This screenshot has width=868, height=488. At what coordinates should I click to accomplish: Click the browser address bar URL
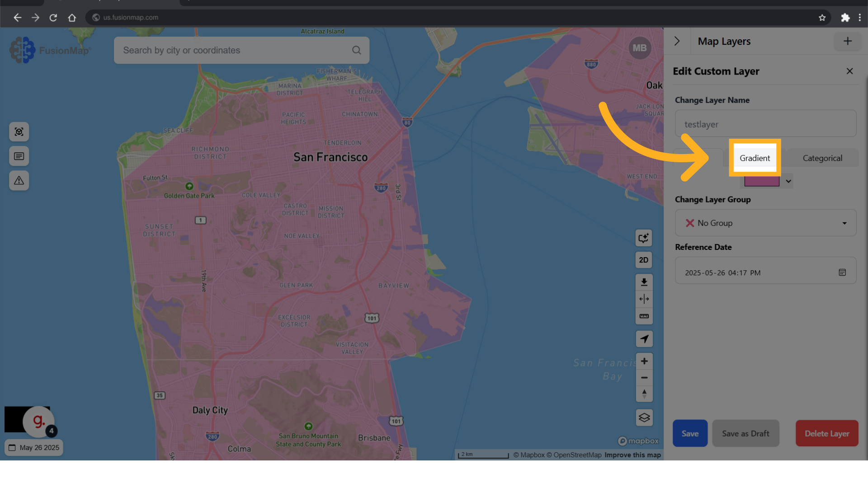[x=131, y=18]
